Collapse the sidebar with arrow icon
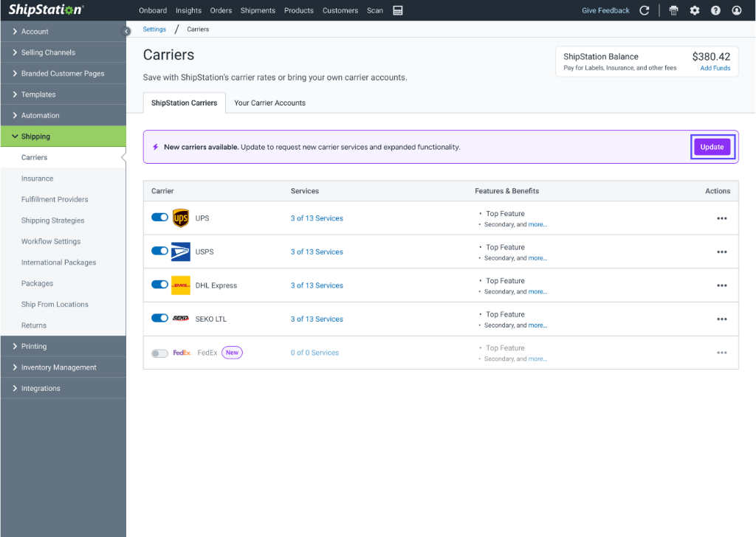The width and height of the screenshot is (756, 537). pyautogui.click(x=126, y=31)
